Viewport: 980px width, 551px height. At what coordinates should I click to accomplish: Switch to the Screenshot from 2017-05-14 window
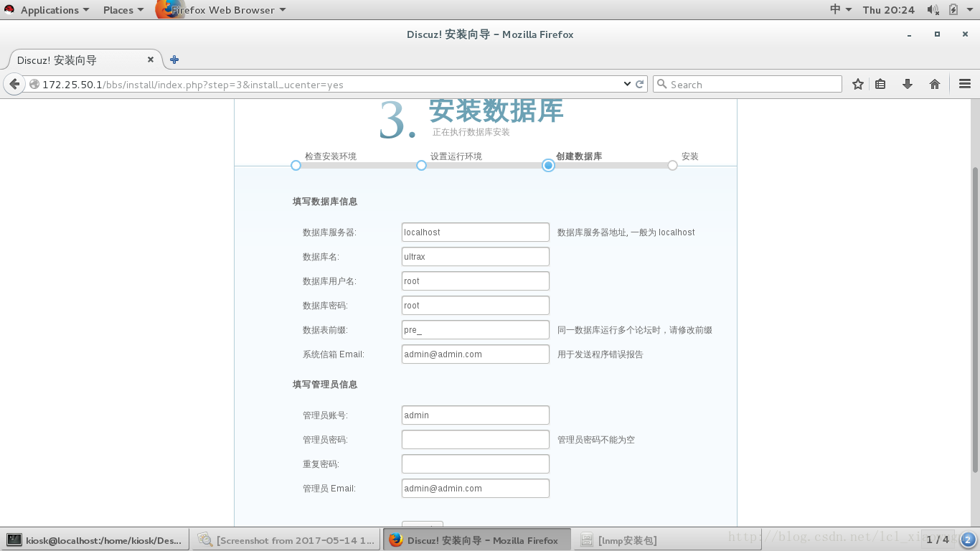[287, 540]
